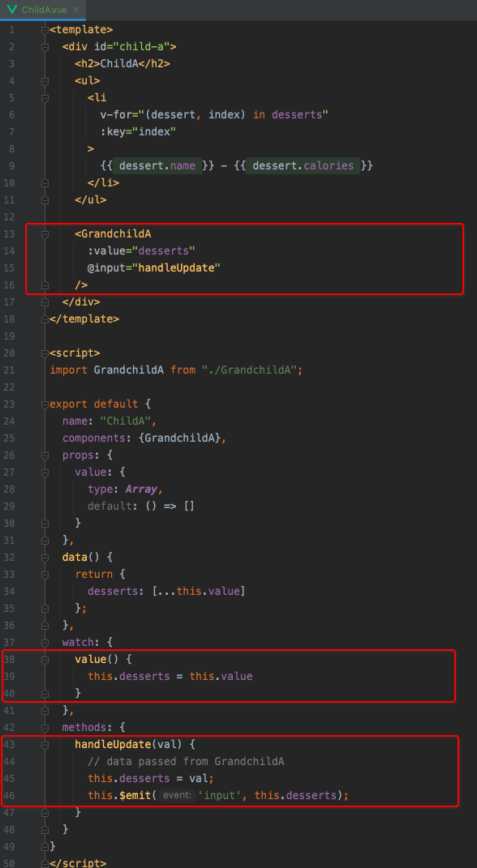477x868 pixels.
Task: Close the ChildA.vue tab
Action: [76, 10]
